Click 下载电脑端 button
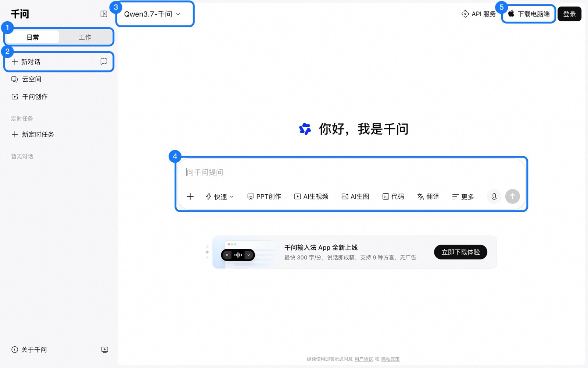Screen dimensions: 588x368 pyautogui.click(x=529, y=14)
